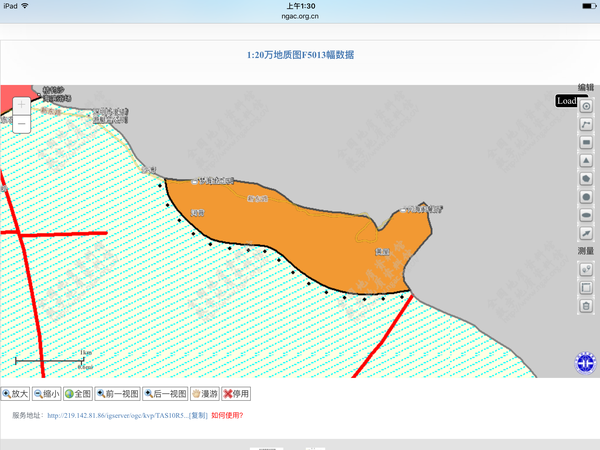The width and height of the screenshot is (600, 450).
Task: Click the ngac.org.cn address bar
Action: [x=300, y=16]
